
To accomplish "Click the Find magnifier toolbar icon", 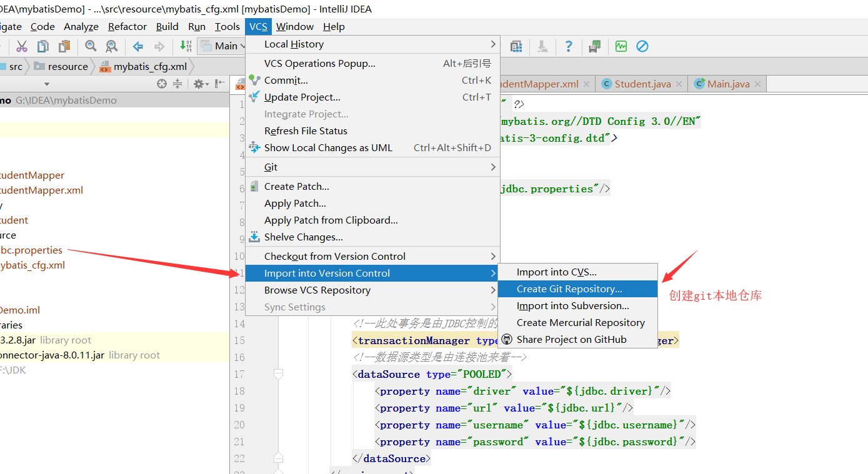I will tap(91, 46).
